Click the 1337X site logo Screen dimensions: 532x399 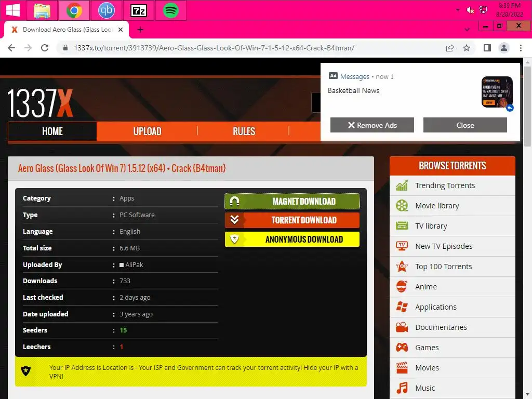point(40,103)
